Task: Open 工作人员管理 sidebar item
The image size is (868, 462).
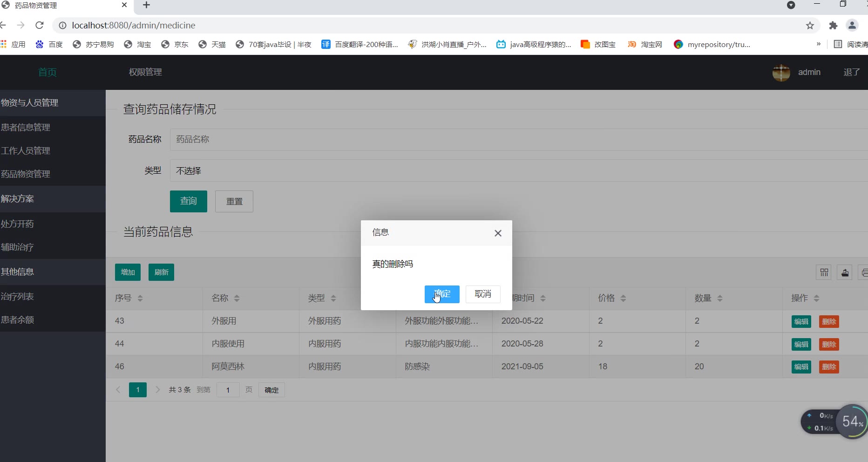Action: [53, 151]
